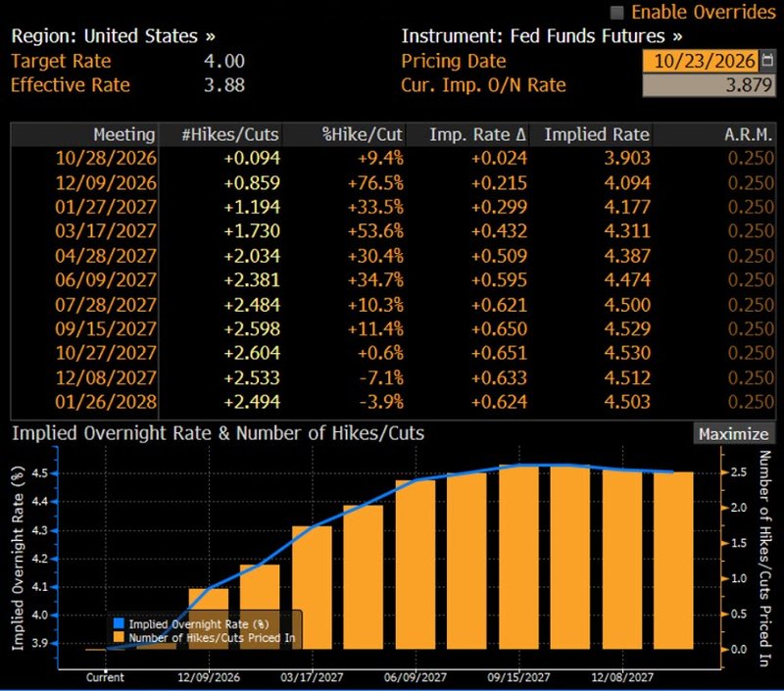
Task: Click the Pricing Date label
Action: click(x=454, y=61)
